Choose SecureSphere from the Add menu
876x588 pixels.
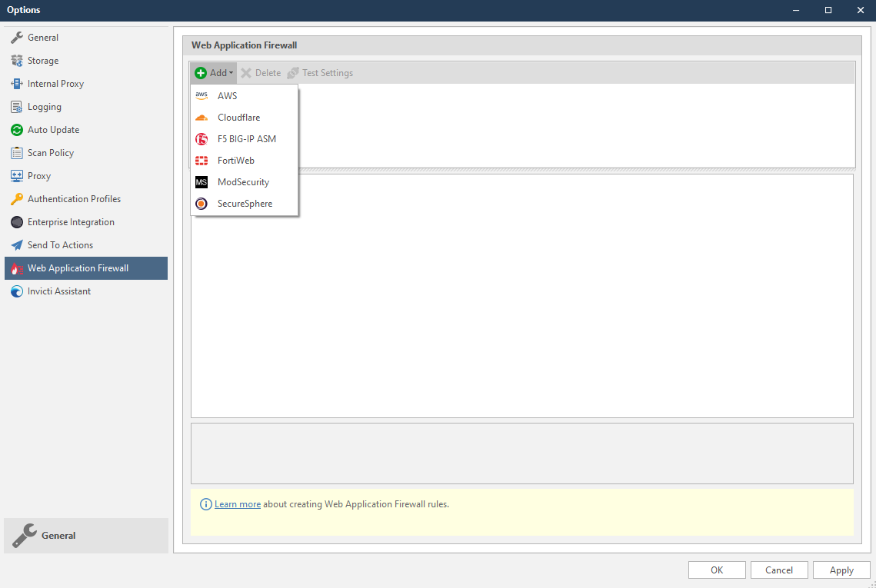point(245,203)
